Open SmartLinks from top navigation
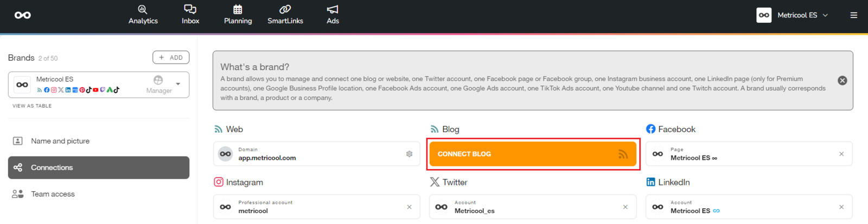 pyautogui.click(x=285, y=15)
